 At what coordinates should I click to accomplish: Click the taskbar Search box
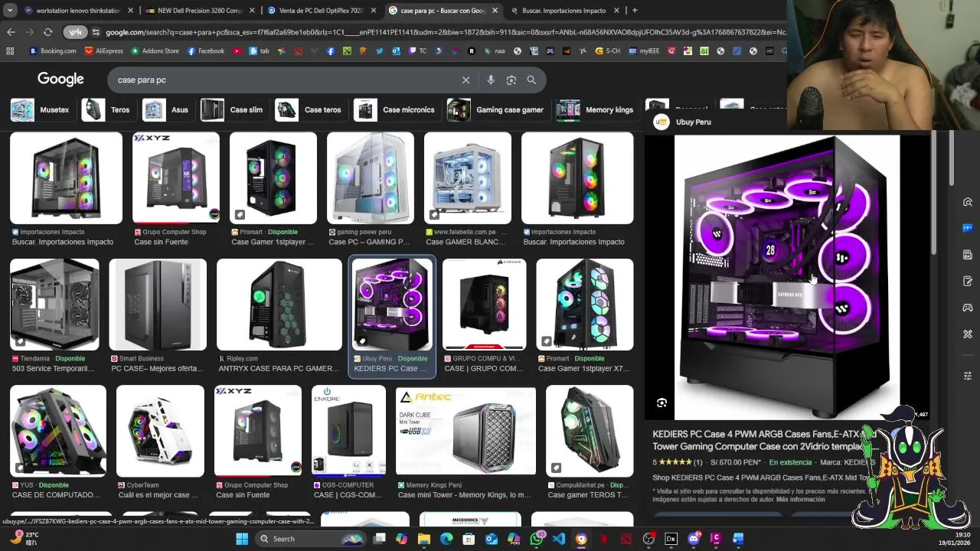click(x=311, y=539)
